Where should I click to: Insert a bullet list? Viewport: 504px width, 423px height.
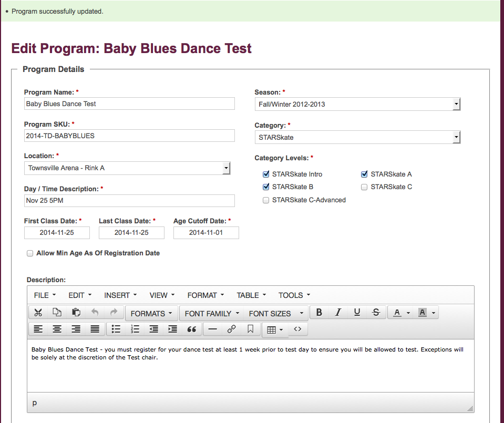click(x=116, y=329)
